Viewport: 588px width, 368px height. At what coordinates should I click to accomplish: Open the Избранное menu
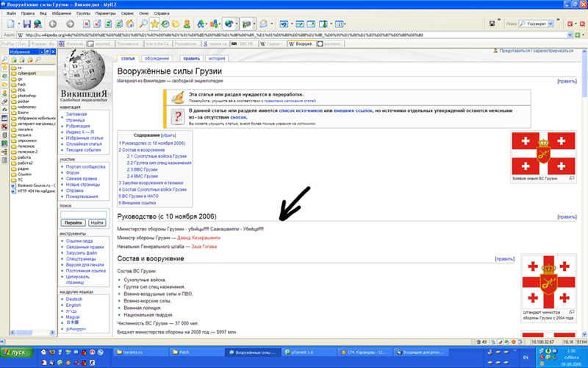(62, 13)
